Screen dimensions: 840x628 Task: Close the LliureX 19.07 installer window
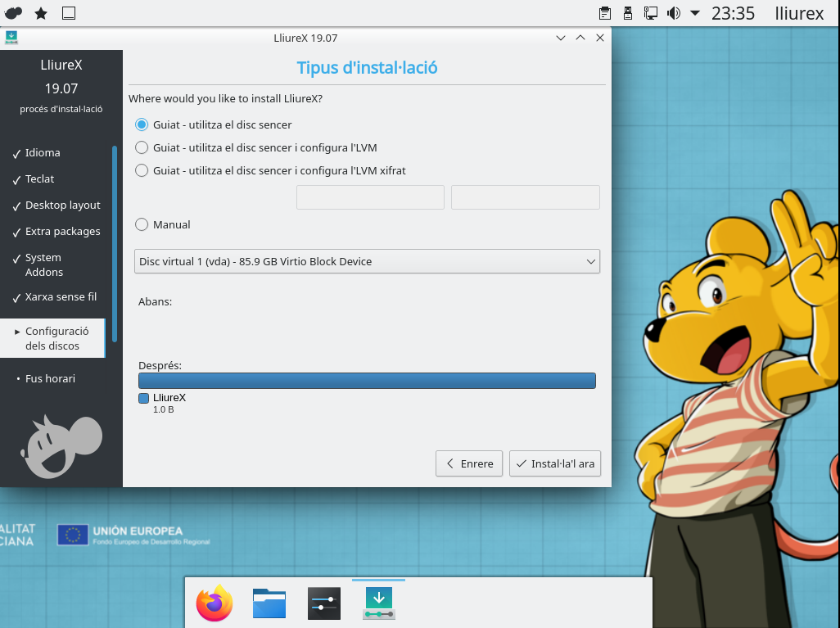coord(600,38)
